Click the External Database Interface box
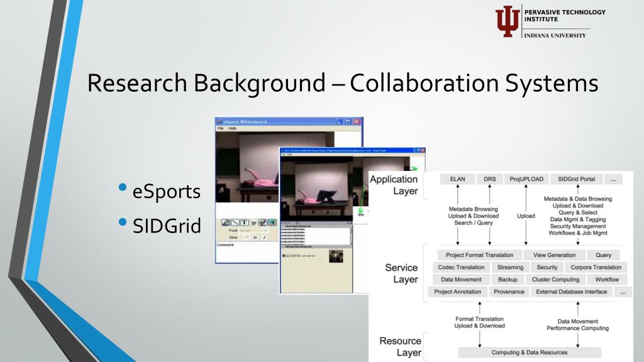This screenshot has height=362, width=644. click(571, 292)
